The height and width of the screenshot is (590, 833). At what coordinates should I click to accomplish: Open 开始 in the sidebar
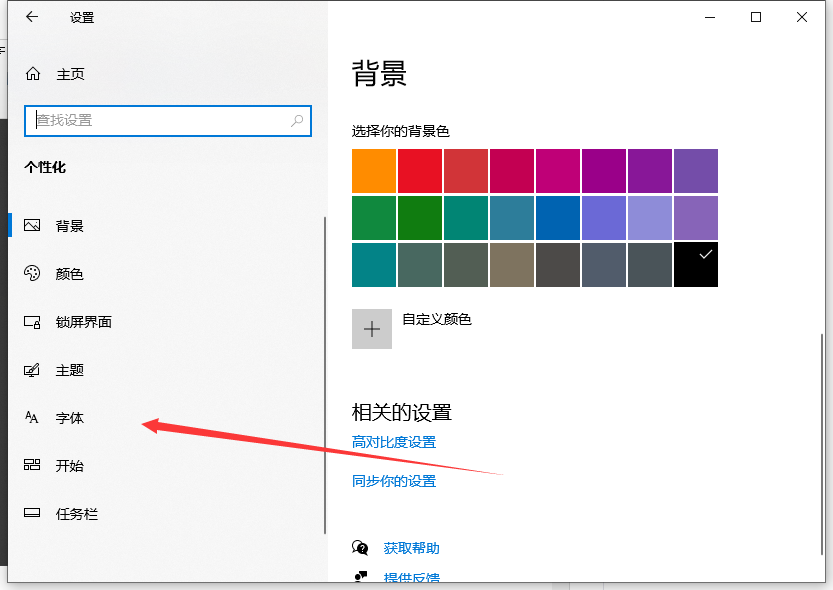[x=70, y=466]
